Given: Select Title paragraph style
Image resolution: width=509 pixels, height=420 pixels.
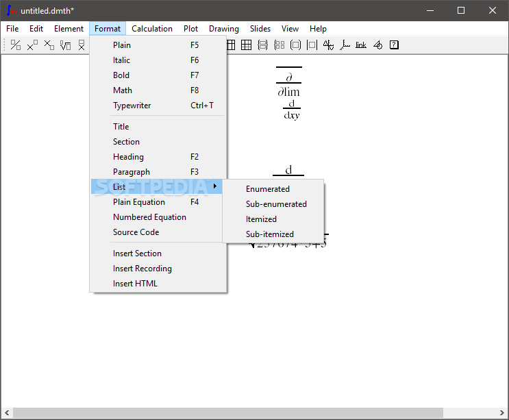Looking at the screenshot, I should click(158, 127).
